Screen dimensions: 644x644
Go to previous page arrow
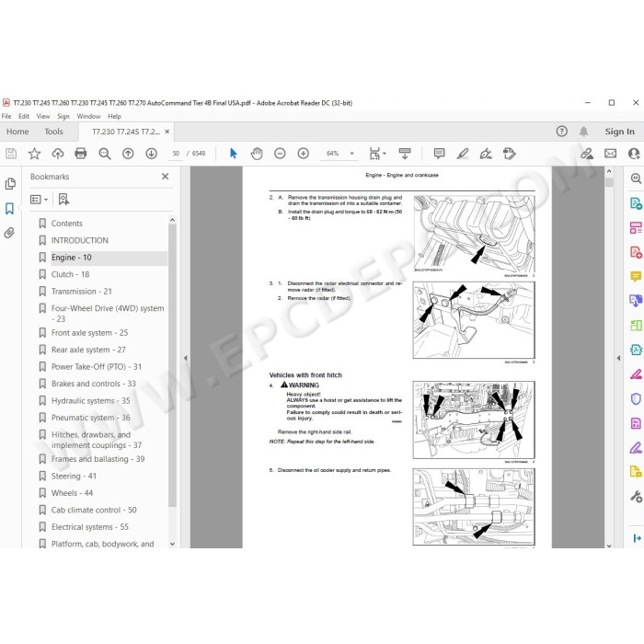pyautogui.click(x=128, y=154)
